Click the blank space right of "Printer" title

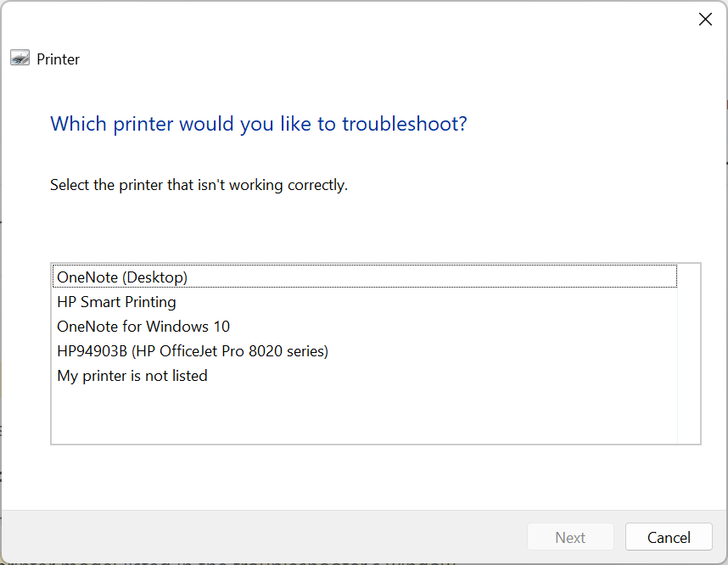339,59
